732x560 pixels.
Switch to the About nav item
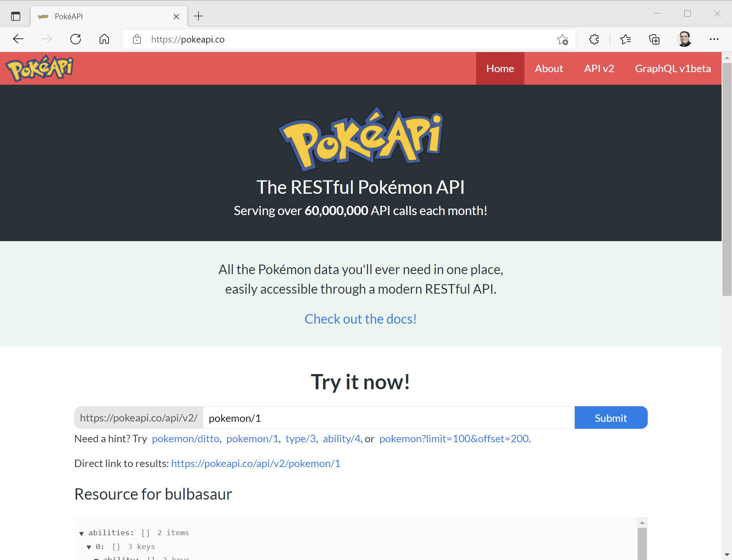tap(549, 69)
